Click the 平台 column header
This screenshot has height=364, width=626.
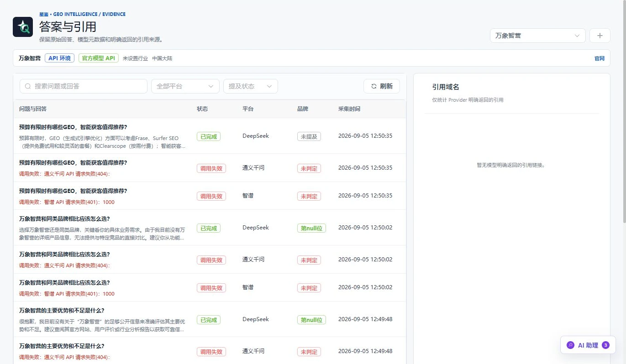coord(248,109)
